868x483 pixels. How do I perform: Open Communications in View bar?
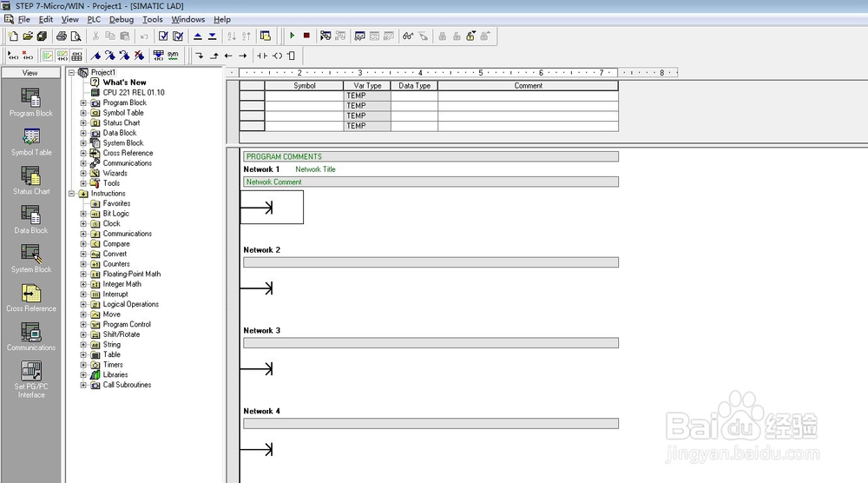(x=31, y=337)
